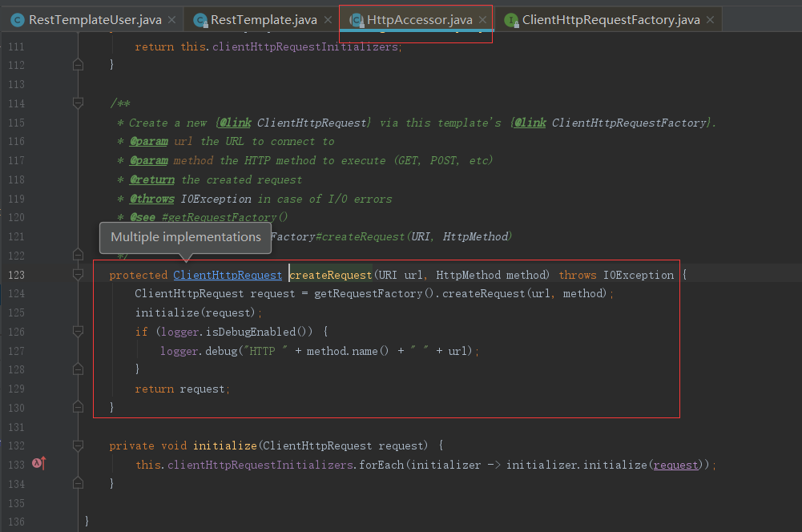Viewport: 802px width, 532px height.
Task: Click the createRequest method name on line 123
Action: (x=330, y=275)
